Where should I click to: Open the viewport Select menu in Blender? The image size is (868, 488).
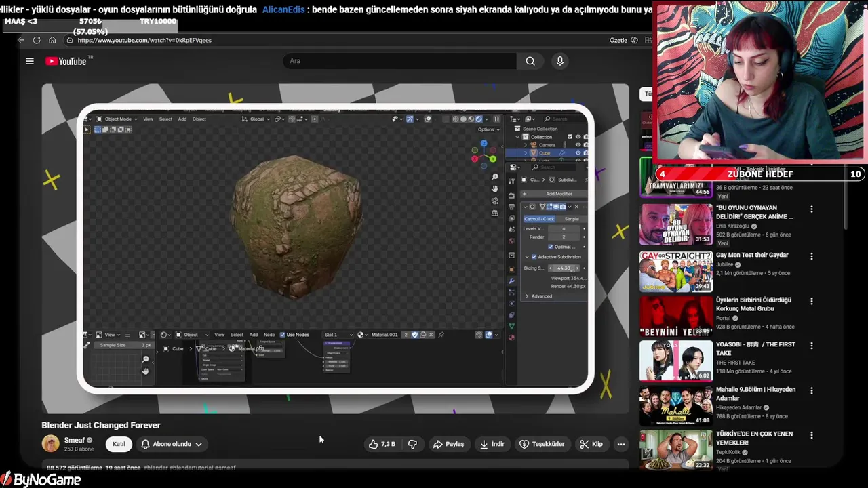tap(165, 119)
